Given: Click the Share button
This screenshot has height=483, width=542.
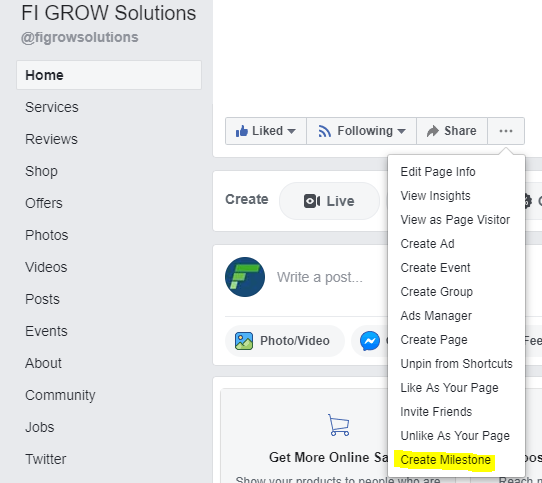Looking at the screenshot, I should [452, 131].
